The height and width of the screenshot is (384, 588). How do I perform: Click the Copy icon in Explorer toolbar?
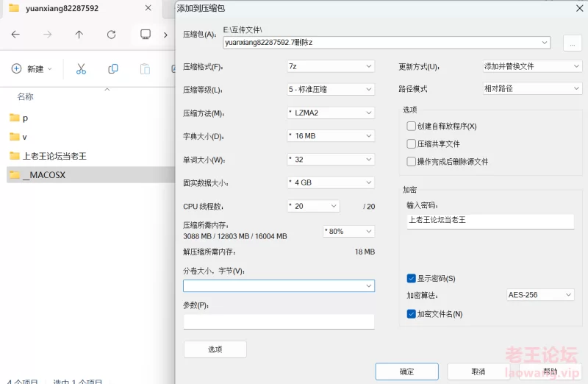(x=113, y=68)
